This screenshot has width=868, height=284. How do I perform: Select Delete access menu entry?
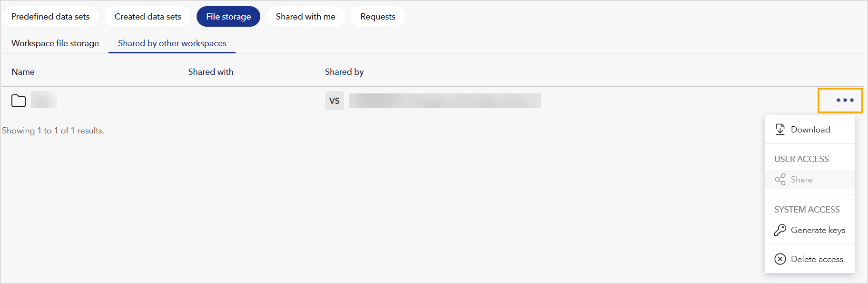click(817, 259)
